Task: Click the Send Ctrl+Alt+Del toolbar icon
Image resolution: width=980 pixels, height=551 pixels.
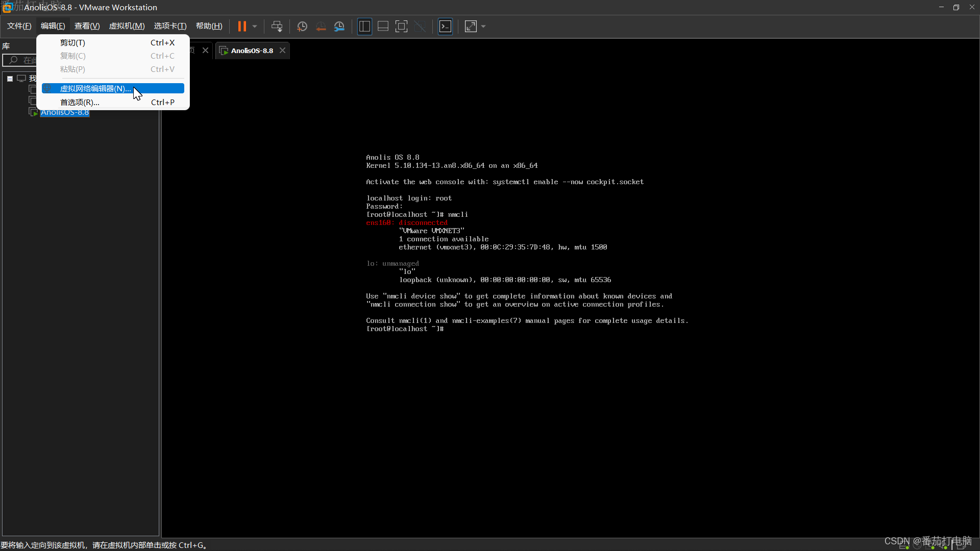Action: (x=277, y=27)
